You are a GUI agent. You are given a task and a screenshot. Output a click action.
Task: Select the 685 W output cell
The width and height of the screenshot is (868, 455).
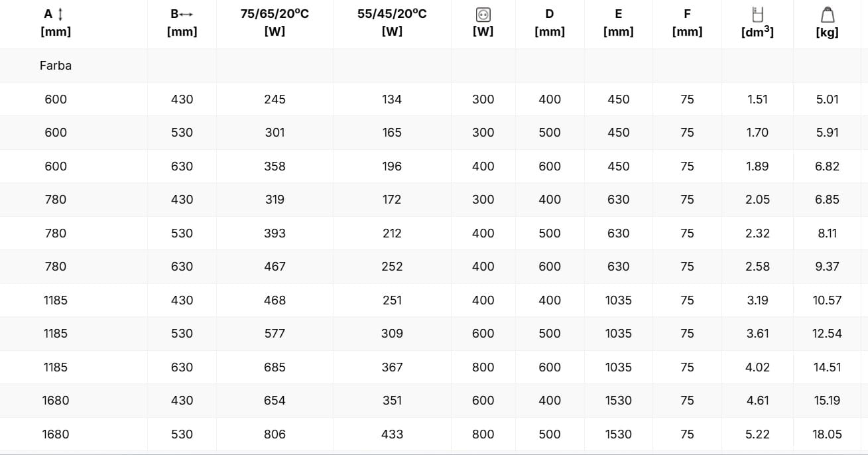275,367
